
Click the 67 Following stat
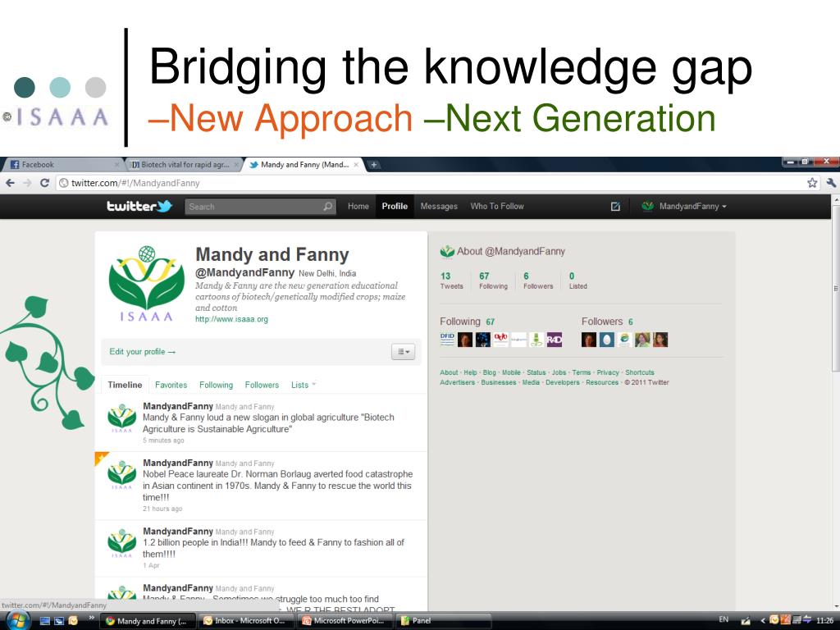tap(493, 281)
